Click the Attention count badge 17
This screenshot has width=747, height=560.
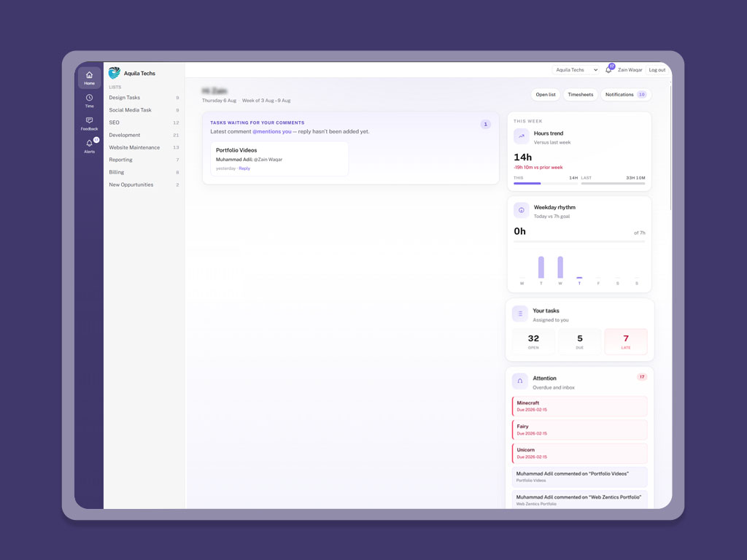click(642, 377)
